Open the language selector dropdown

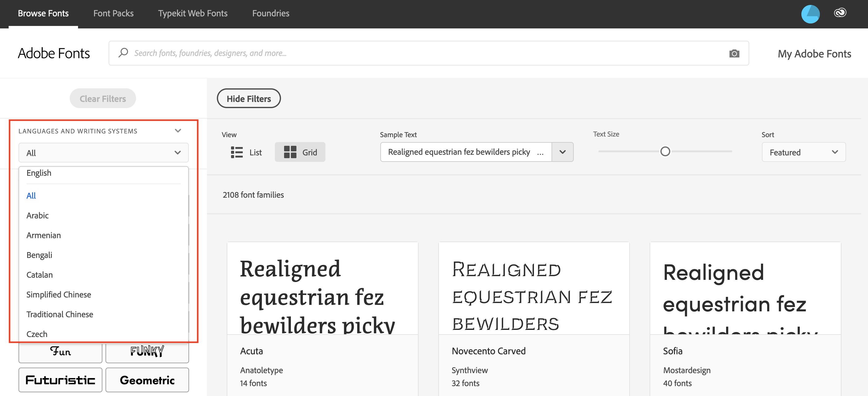pyautogui.click(x=102, y=153)
